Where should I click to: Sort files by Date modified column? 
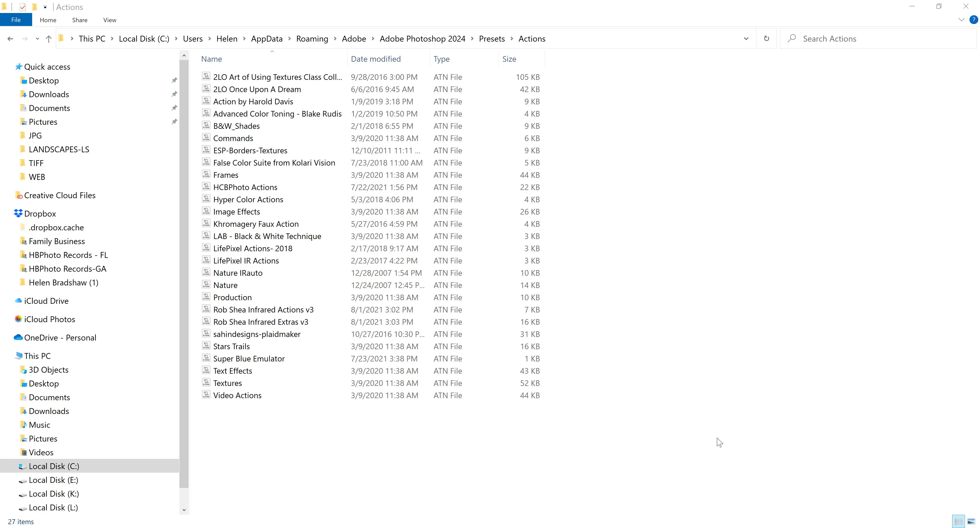[375, 59]
